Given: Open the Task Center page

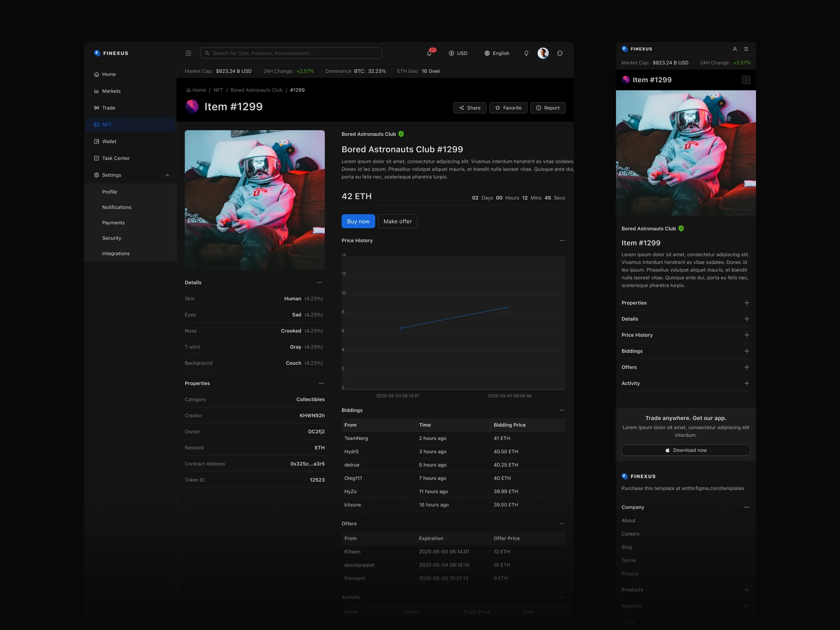Looking at the screenshot, I should click(115, 158).
